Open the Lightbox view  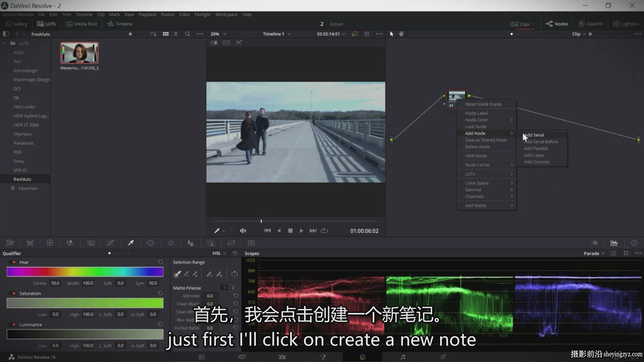[x=626, y=24]
